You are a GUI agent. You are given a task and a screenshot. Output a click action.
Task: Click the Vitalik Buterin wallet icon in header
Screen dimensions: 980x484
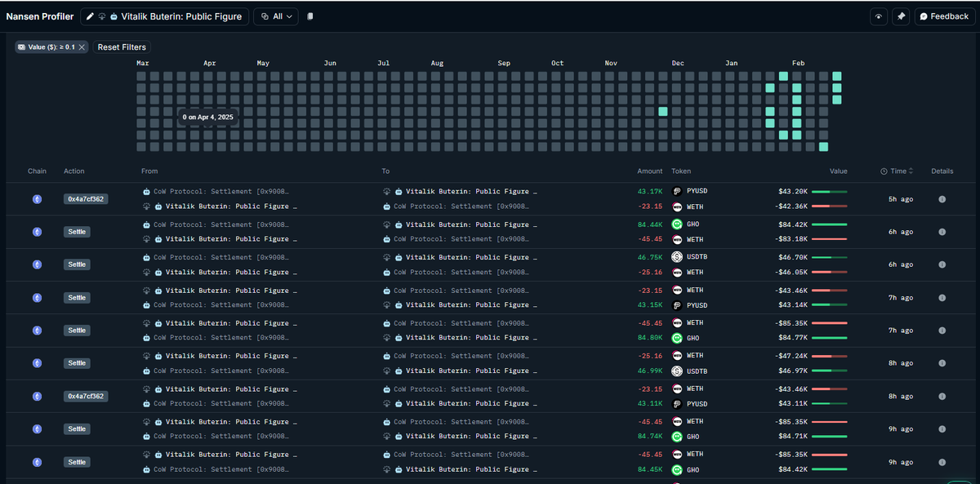pos(114,16)
